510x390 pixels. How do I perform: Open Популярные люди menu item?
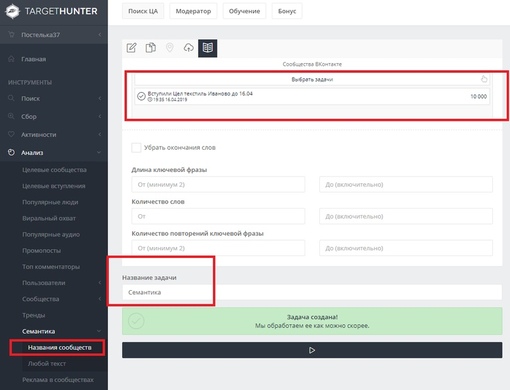50,202
